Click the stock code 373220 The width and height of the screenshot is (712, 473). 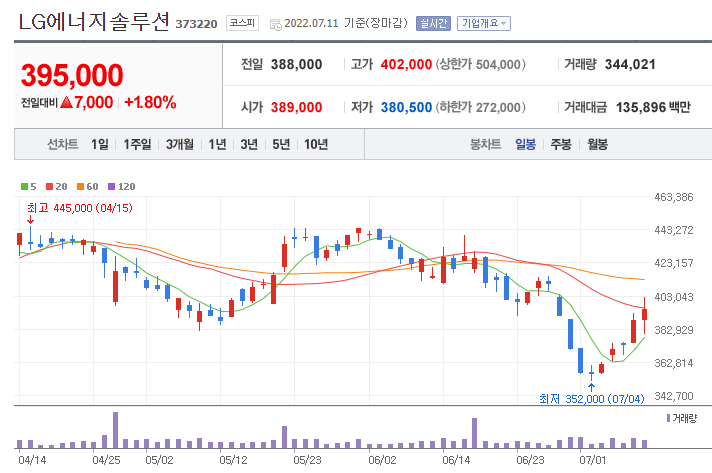coord(196,24)
